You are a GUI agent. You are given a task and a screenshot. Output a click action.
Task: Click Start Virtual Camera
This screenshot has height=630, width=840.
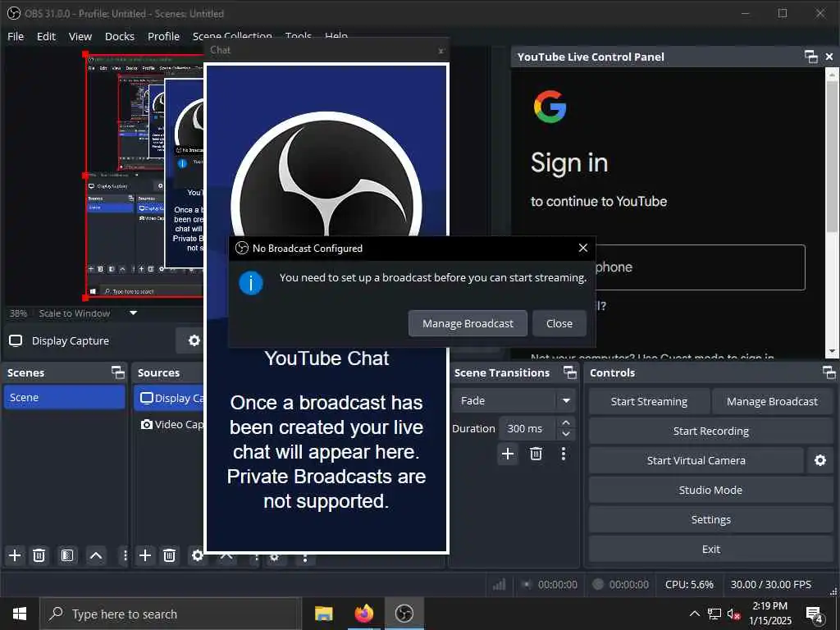click(x=696, y=460)
